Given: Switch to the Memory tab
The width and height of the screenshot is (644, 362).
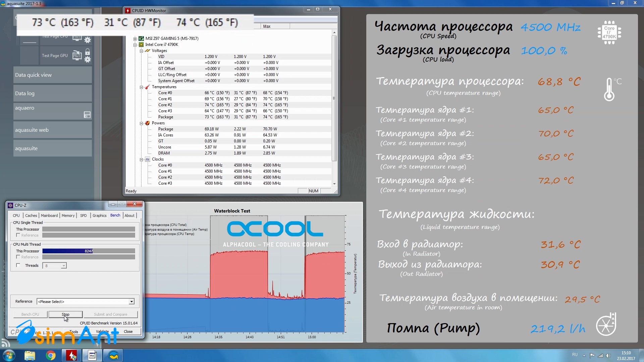Looking at the screenshot, I should coord(68,216).
